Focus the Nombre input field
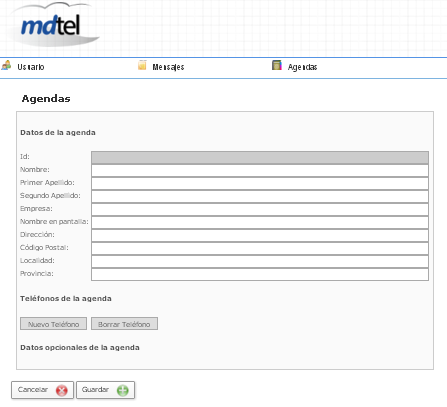Image resolution: width=447 pixels, height=407 pixels. [260, 170]
